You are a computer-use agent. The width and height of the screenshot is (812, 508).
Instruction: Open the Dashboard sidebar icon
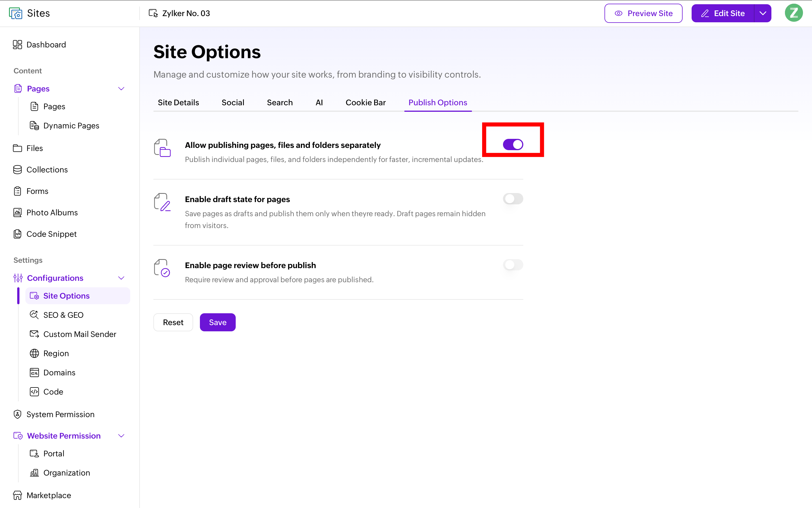[x=17, y=45]
